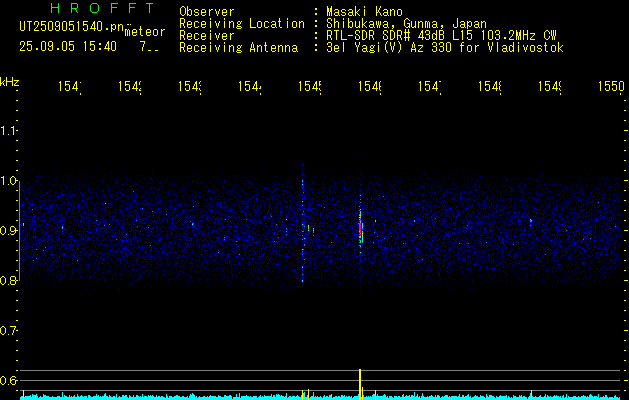Screen dimensions: 629x400
Task: Select 'Shibukawa, Gunma, Japan' text
Action: [x=406, y=24]
